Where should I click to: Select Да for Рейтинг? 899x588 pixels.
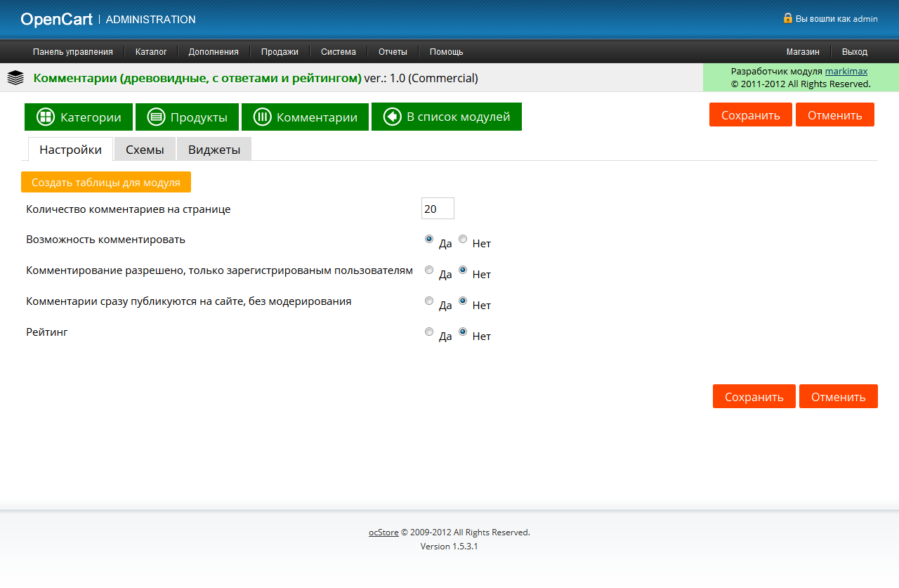pyautogui.click(x=429, y=332)
